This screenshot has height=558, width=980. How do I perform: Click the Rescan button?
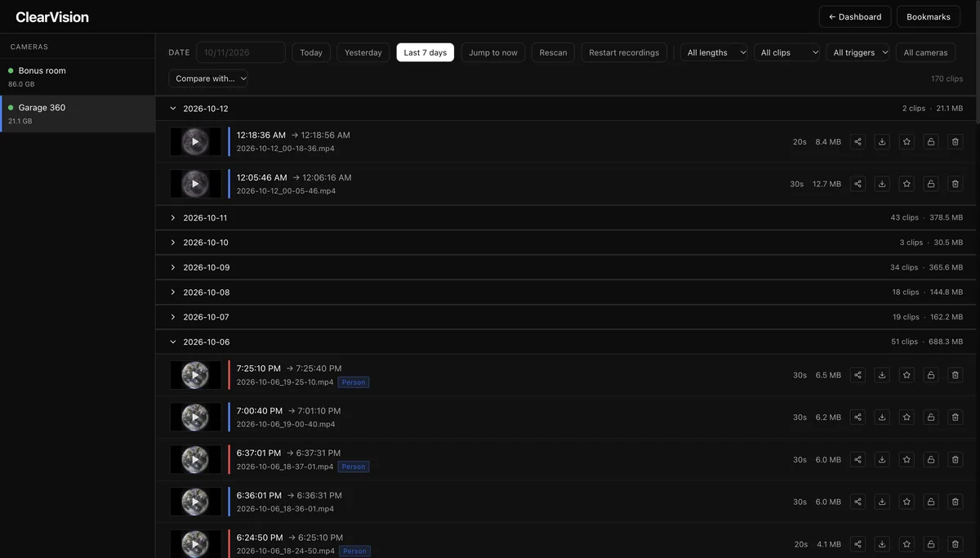click(x=553, y=52)
